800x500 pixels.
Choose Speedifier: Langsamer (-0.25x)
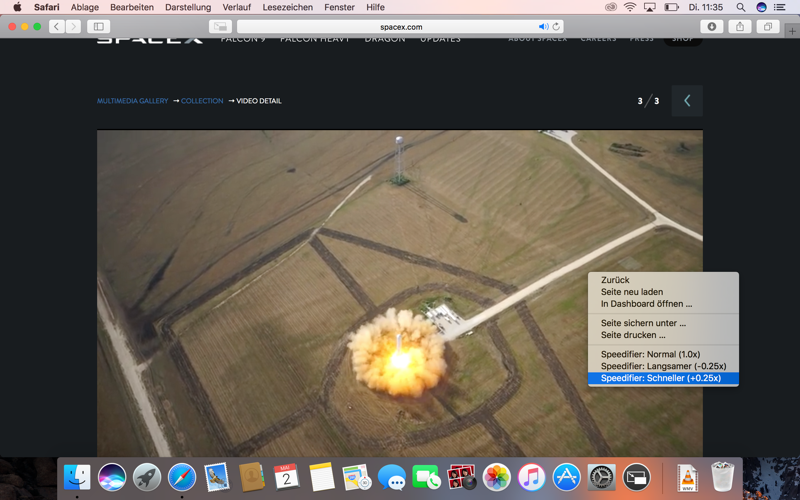[x=663, y=366]
